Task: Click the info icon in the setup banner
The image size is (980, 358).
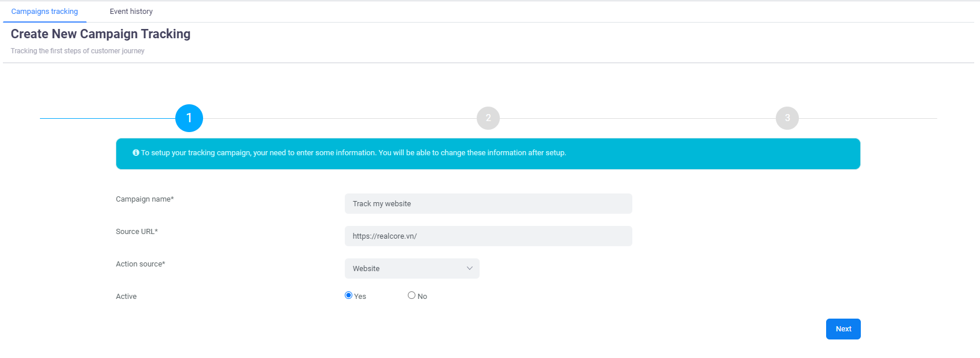Action: [136, 153]
